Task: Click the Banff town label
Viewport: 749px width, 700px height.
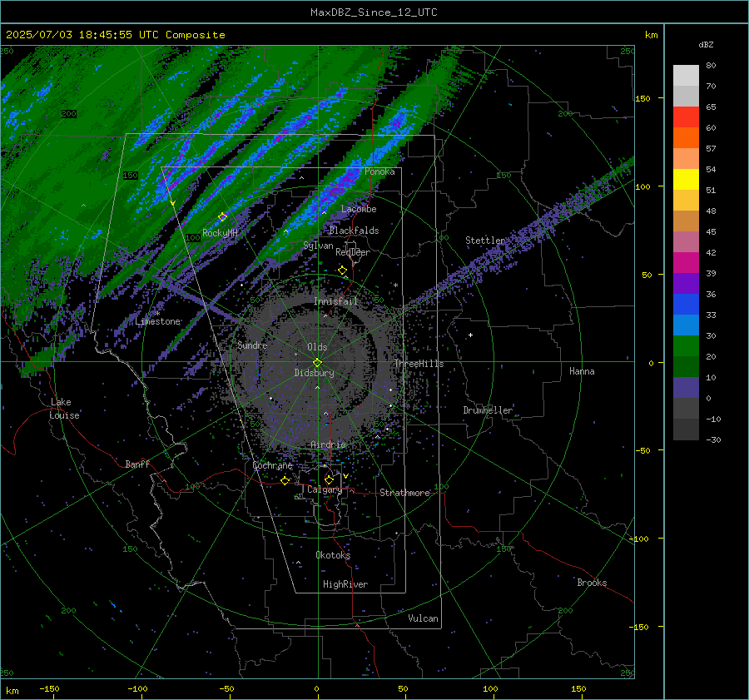Action: tap(137, 464)
